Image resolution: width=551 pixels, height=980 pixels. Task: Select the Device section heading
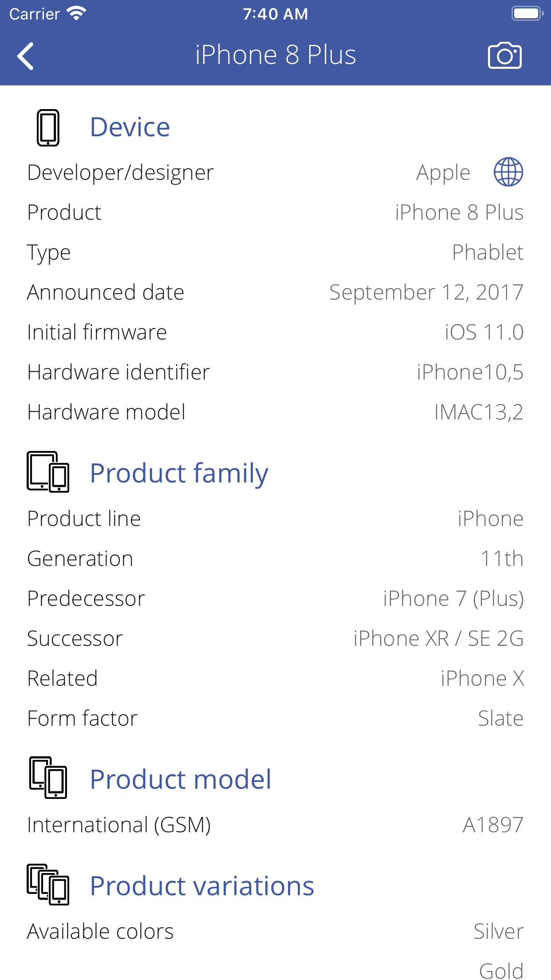[x=130, y=127]
